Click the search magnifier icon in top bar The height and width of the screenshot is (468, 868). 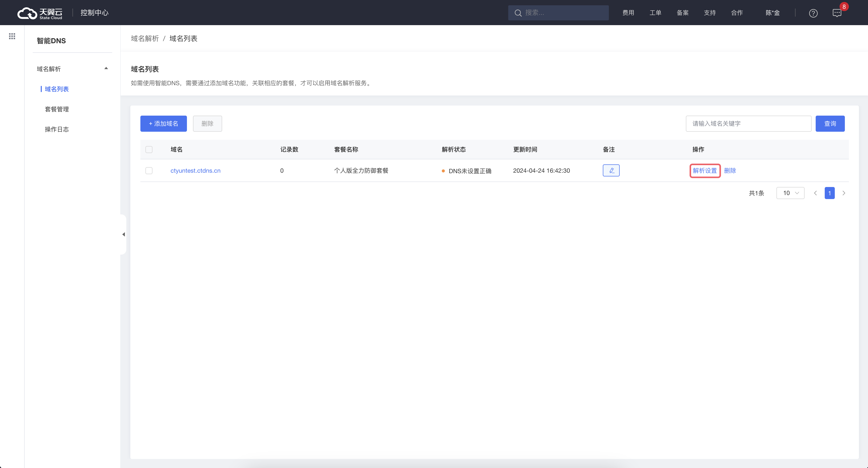tap(518, 13)
